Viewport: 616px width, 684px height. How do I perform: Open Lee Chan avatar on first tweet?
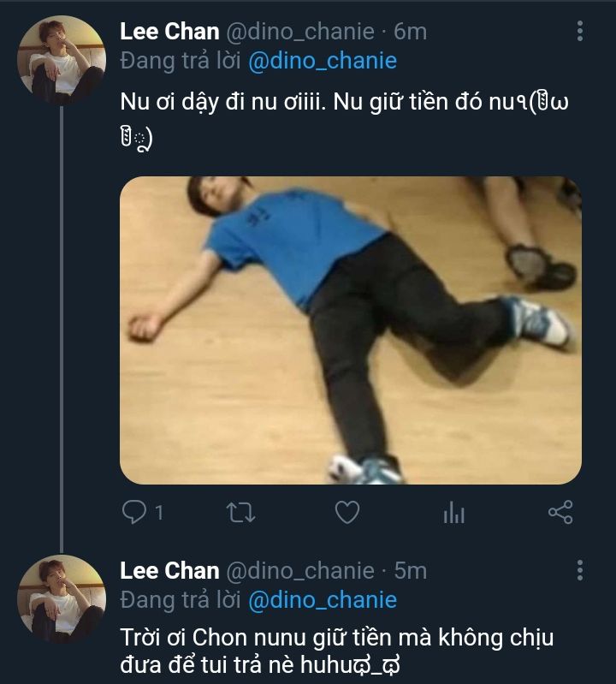(x=62, y=60)
